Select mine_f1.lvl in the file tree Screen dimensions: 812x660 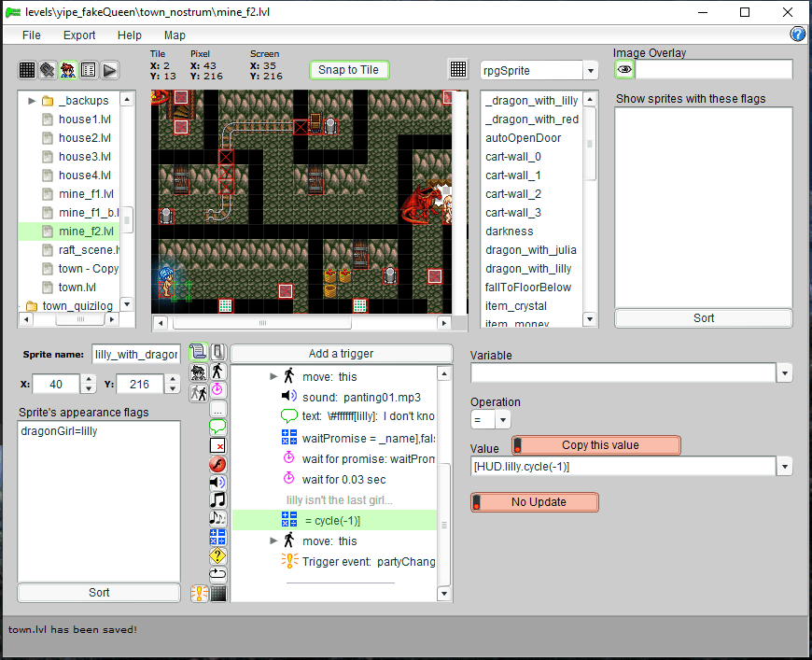point(86,194)
